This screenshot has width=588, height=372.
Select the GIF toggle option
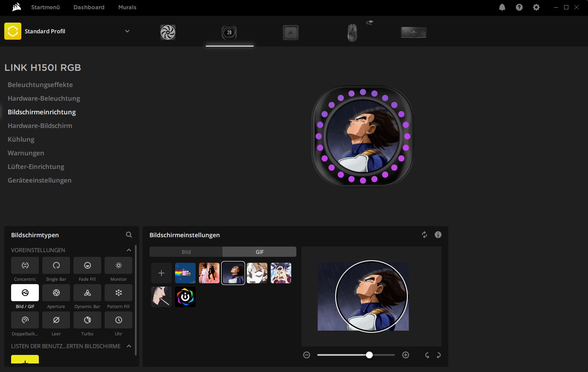[259, 252]
